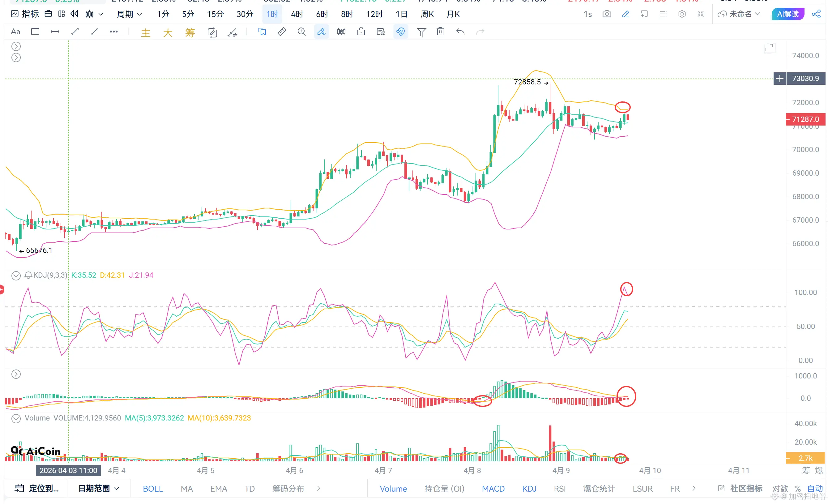Open the 周期 period dropdown
828x504 pixels.
(x=129, y=14)
